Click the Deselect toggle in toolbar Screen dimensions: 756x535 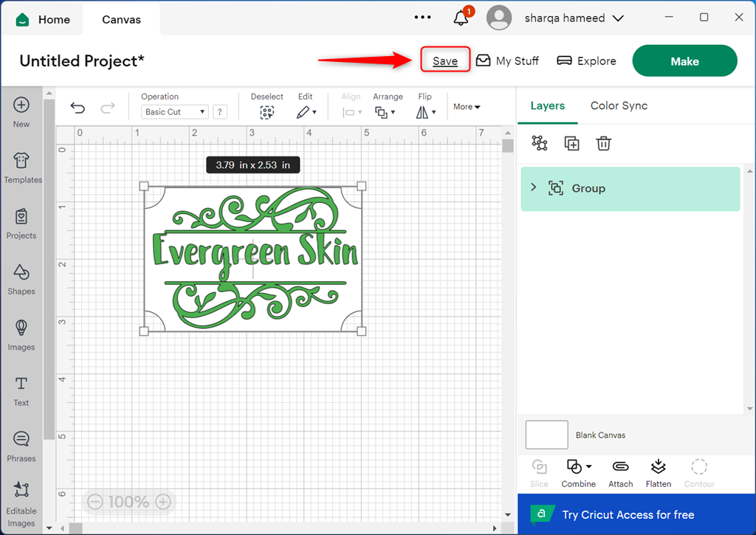pyautogui.click(x=267, y=112)
